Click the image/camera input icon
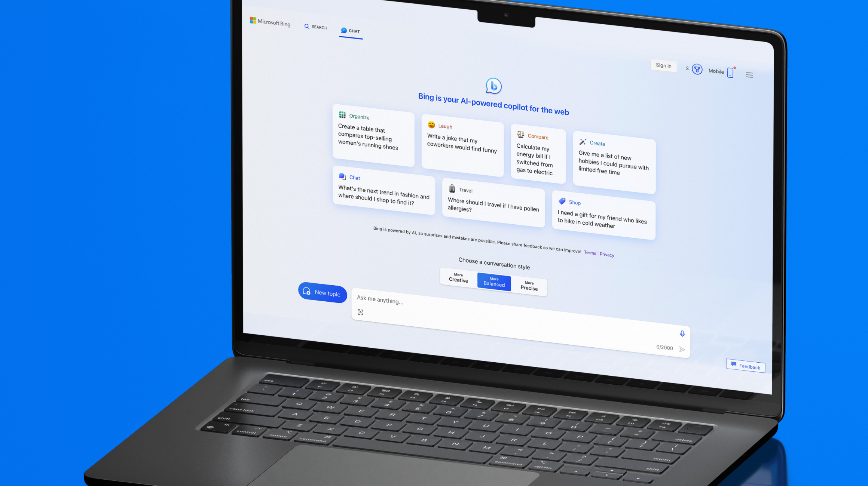The height and width of the screenshot is (486, 868). 361,312
